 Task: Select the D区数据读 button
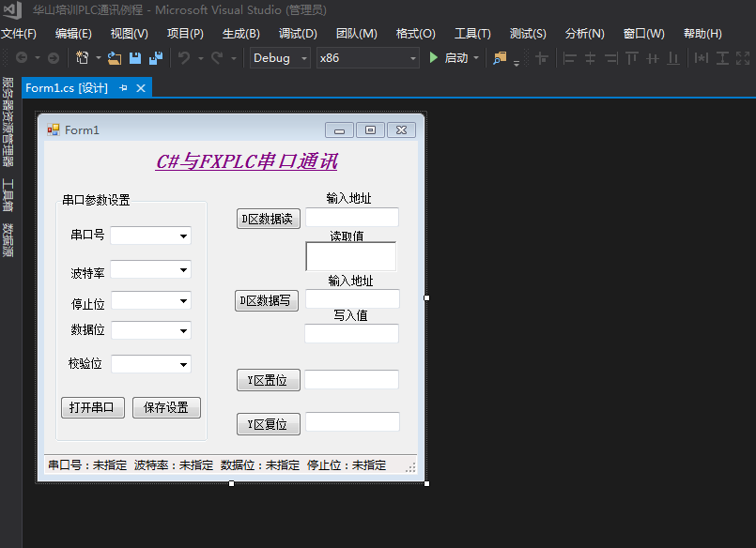click(x=269, y=220)
